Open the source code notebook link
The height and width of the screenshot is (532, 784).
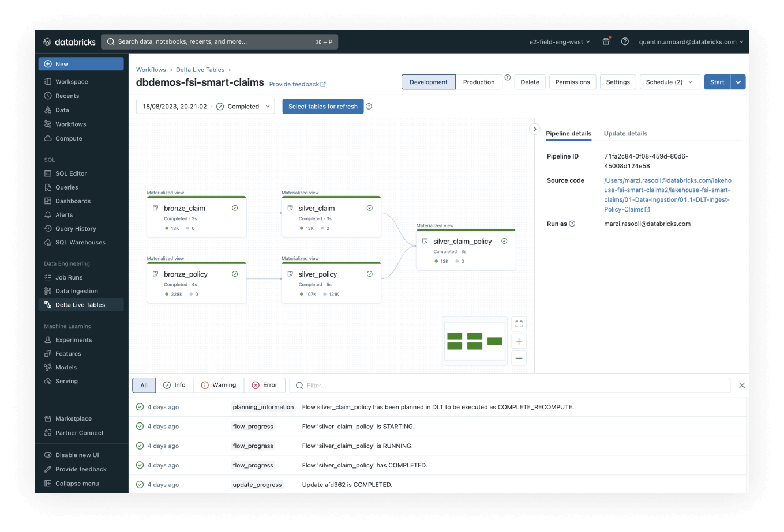coord(667,195)
